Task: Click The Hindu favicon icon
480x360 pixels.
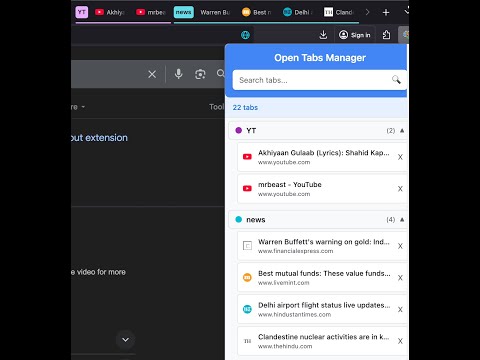Action: tap(247, 341)
